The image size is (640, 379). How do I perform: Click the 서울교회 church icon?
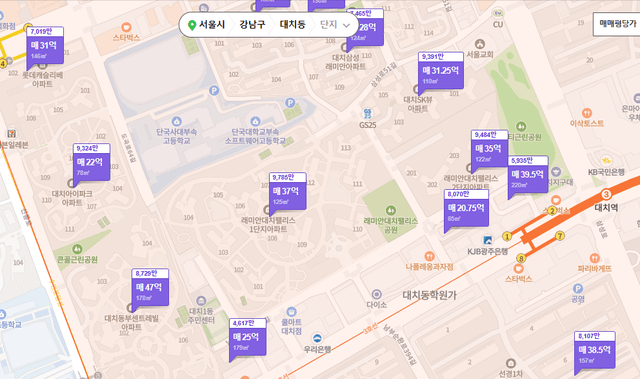(480, 44)
